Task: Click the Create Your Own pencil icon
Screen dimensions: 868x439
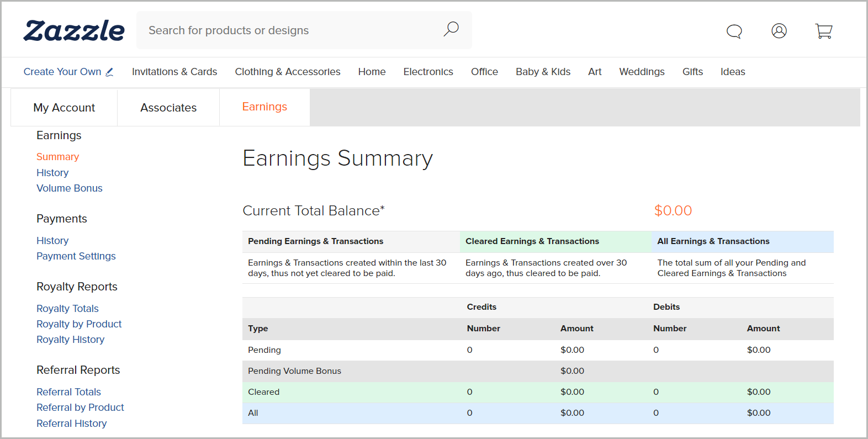Action: [x=109, y=72]
